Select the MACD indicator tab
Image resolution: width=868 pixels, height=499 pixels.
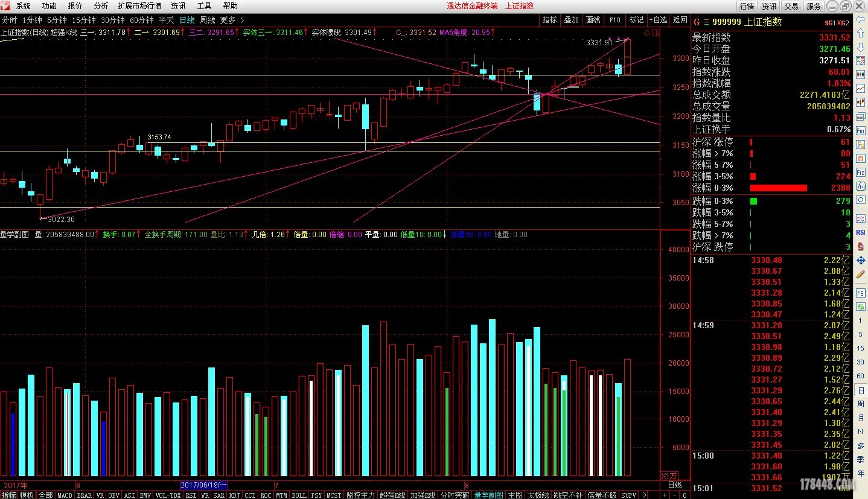(x=65, y=495)
